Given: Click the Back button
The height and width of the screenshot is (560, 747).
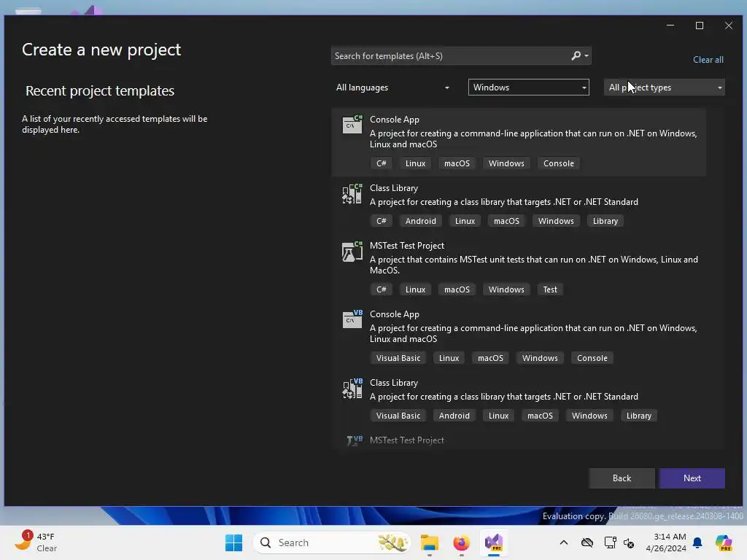Looking at the screenshot, I should pos(622,478).
